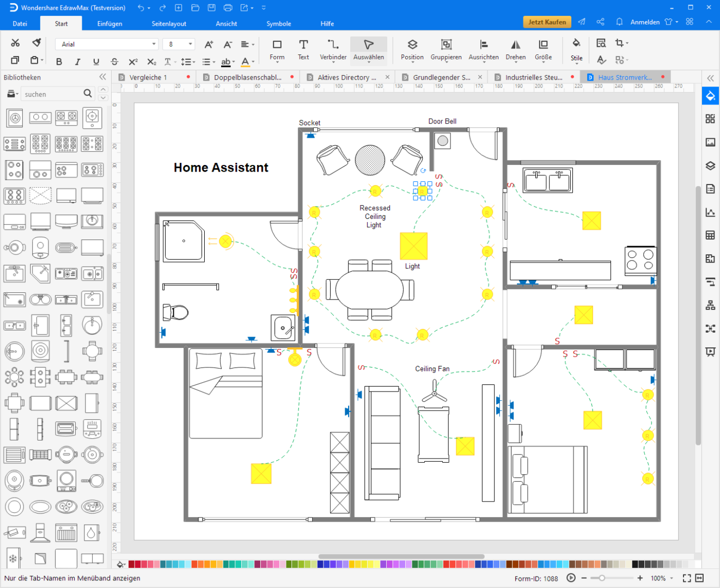Toggle underline text formatting
This screenshot has height=588, width=720.
[96, 62]
